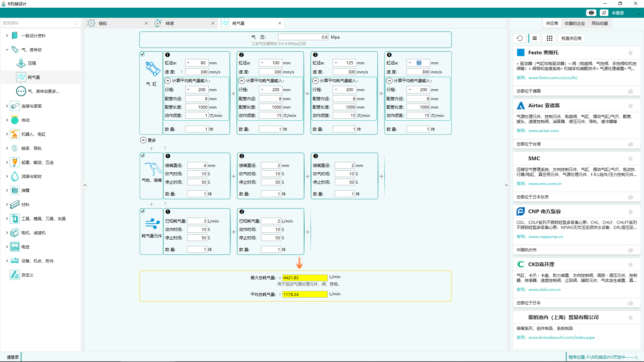Star the Festo 费斯托 supplier
644x362 pixels.
click(x=630, y=53)
